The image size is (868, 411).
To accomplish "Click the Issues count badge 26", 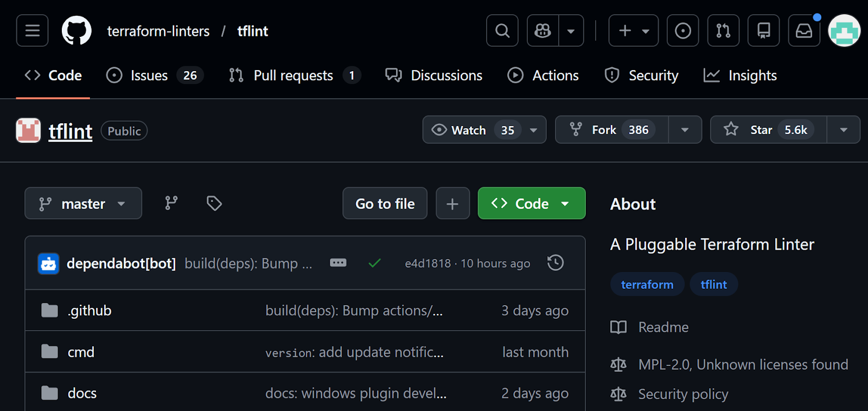I will click(x=190, y=75).
